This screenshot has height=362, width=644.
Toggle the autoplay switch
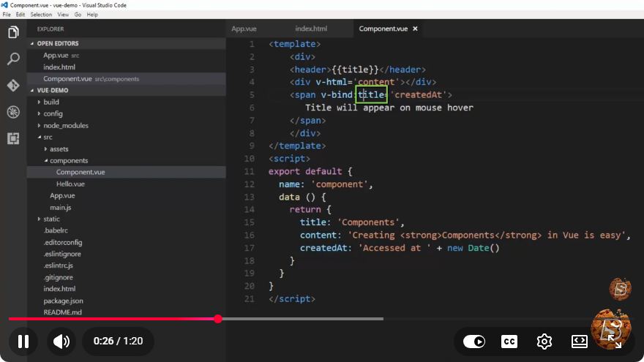(x=474, y=341)
